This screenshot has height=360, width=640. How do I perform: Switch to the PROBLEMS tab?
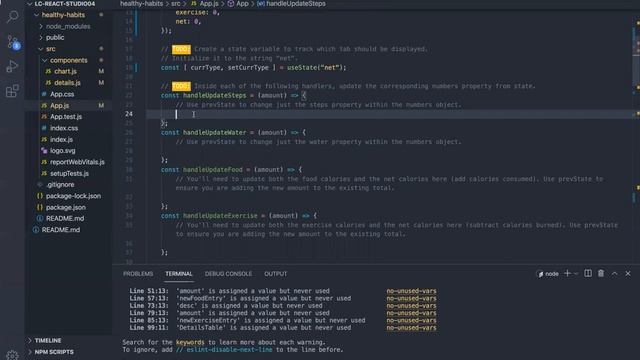(x=138, y=274)
